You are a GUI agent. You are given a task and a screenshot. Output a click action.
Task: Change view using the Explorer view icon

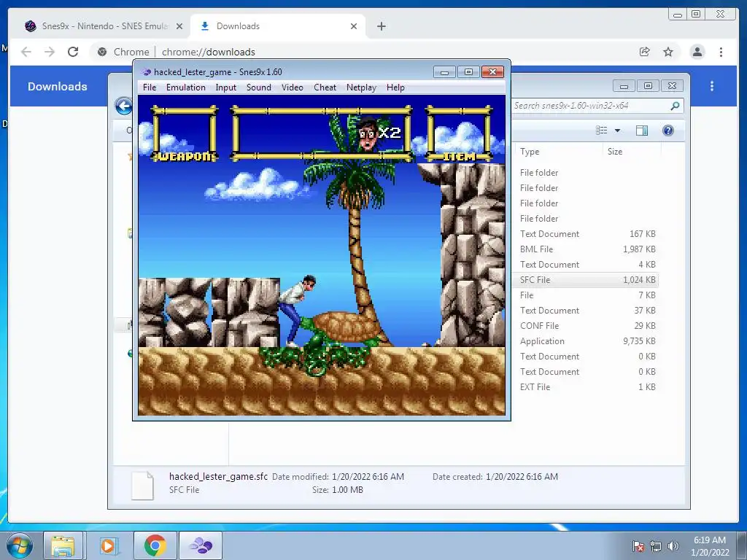coord(602,131)
